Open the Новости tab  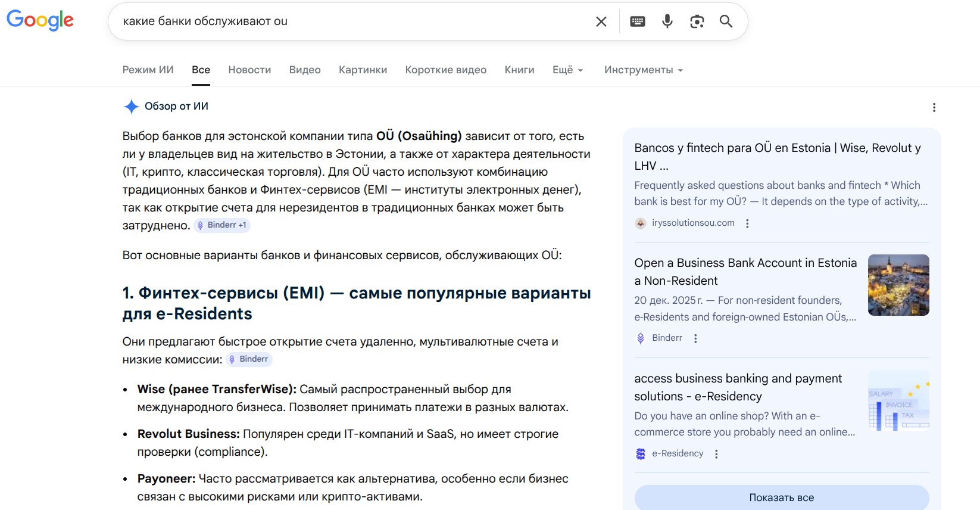click(x=249, y=70)
